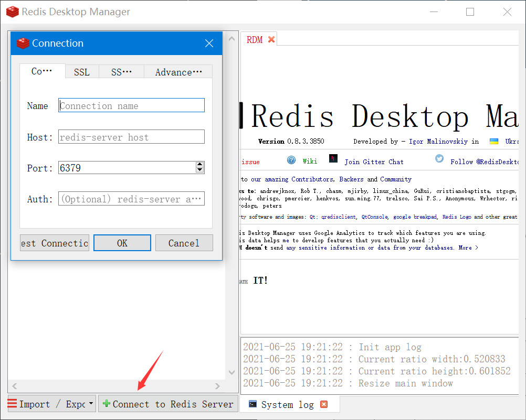Click the Redis logo in Connection dialog title
Screen dimensions: 526x420
point(23,43)
